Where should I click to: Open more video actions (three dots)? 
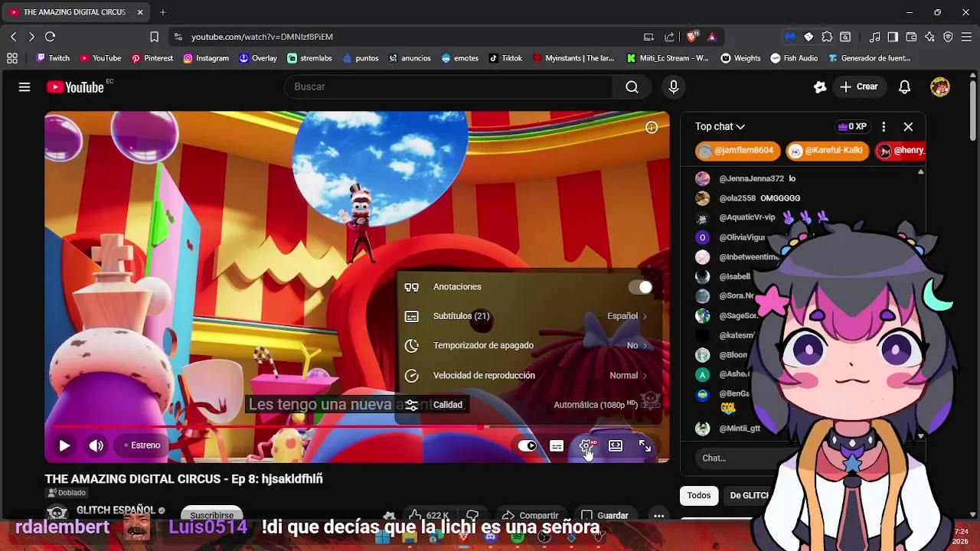click(x=658, y=515)
